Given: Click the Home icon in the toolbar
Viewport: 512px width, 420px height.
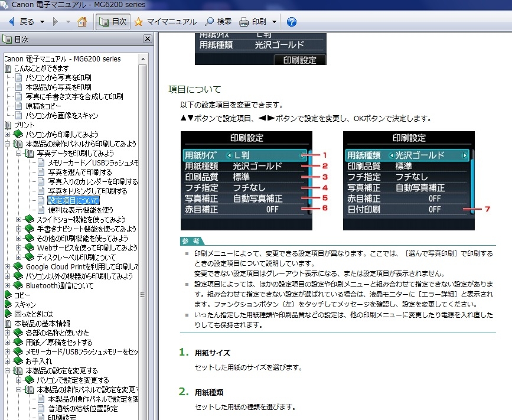Looking at the screenshot, I should pos(82,22).
